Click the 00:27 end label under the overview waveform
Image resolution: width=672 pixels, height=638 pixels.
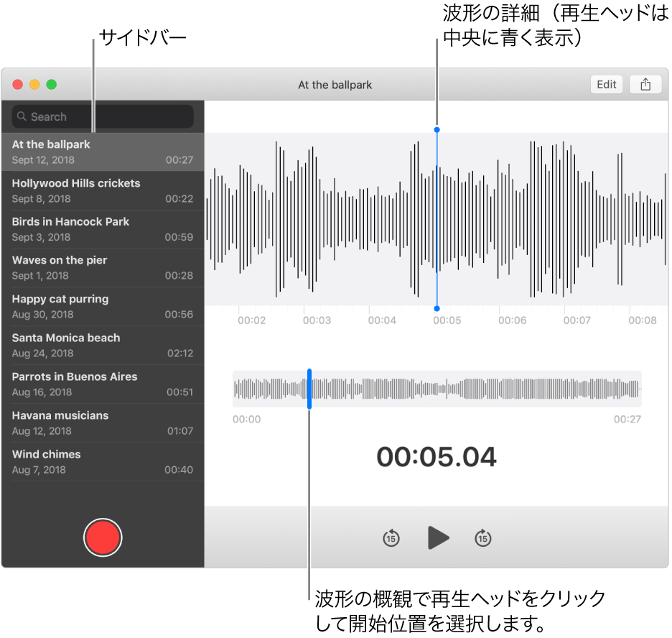(627, 420)
